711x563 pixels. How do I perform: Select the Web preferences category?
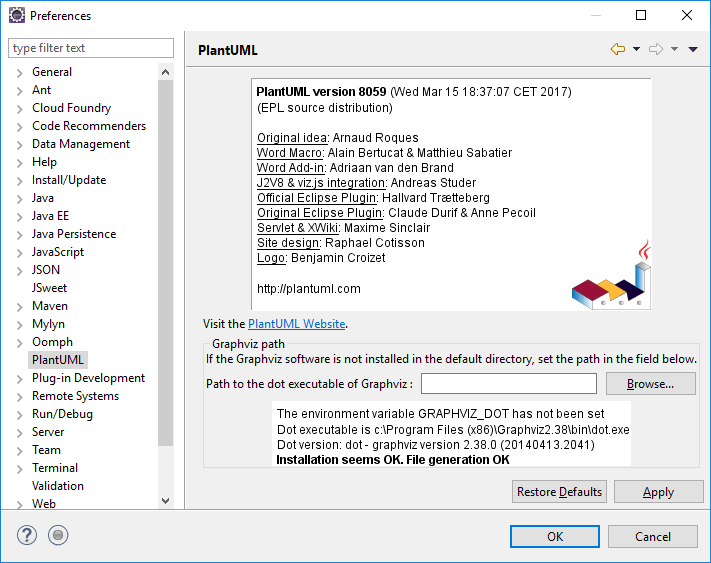coord(44,503)
